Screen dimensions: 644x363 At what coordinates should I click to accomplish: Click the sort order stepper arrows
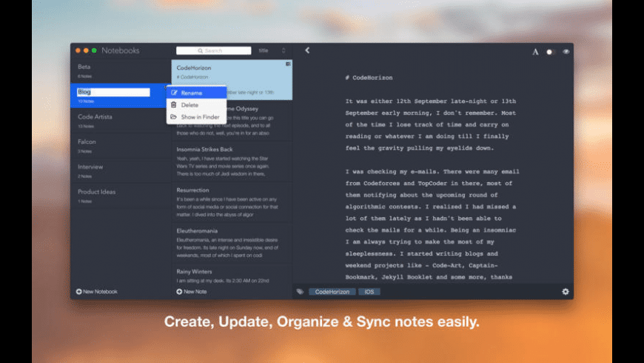click(284, 50)
